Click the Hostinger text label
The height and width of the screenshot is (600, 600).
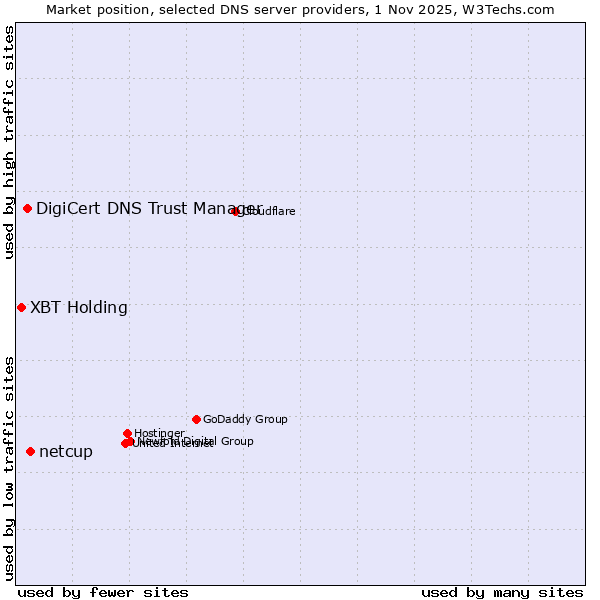click(160, 433)
